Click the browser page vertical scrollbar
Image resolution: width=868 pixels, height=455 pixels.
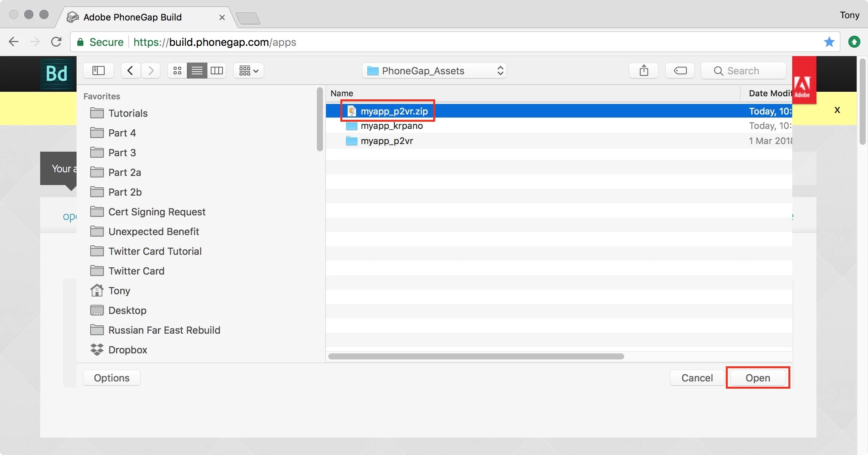click(x=863, y=102)
